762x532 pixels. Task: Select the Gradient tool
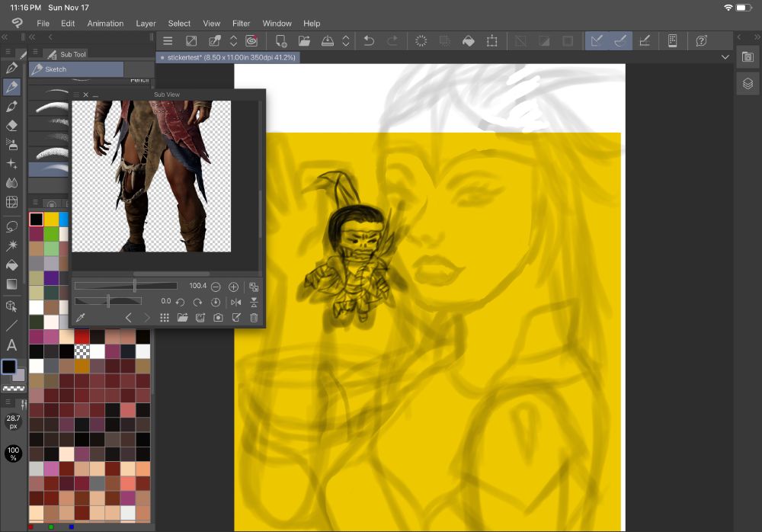pyautogui.click(x=11, y=284)
